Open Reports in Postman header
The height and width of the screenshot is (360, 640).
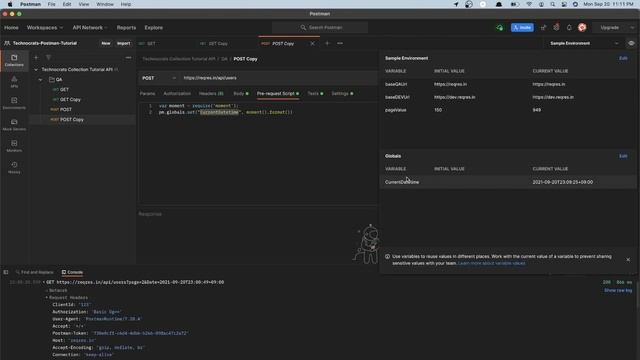126,27
